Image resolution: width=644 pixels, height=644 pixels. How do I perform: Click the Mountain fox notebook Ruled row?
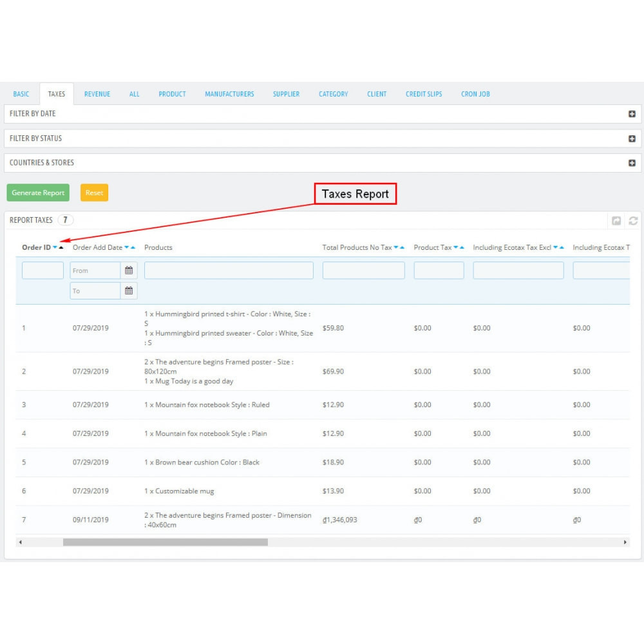tap(323, 404)
